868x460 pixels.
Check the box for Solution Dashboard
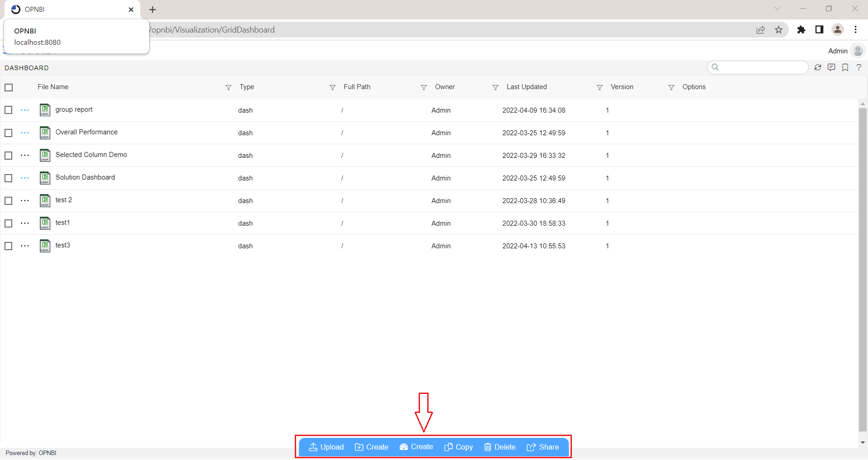coord(9,178)
